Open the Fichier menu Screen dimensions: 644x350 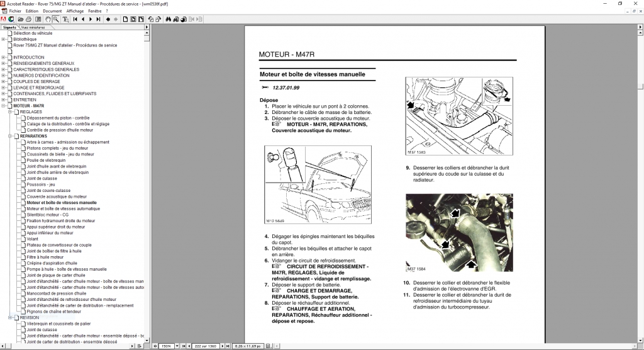[15, 11]
